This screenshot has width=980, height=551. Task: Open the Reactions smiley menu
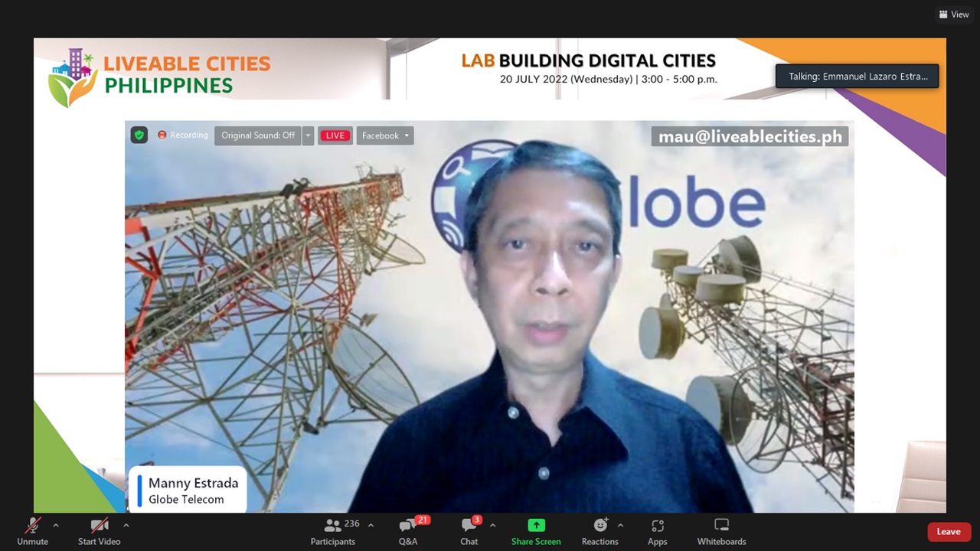600,531
